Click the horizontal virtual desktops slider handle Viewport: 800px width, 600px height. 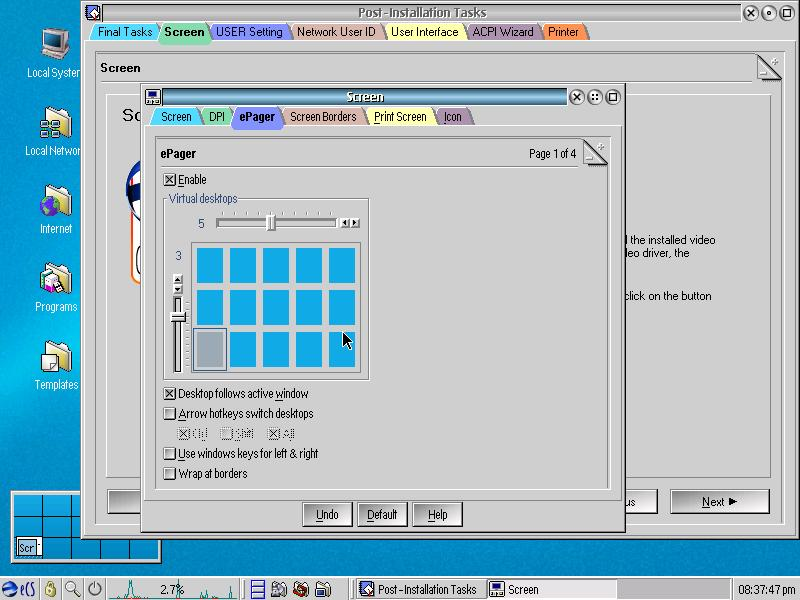(271, 223)
